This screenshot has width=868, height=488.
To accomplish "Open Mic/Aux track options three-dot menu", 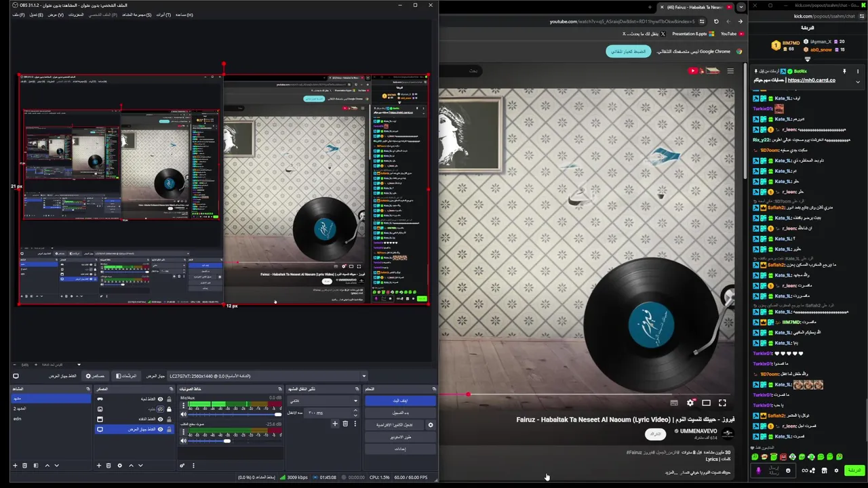I will point(183,405).
